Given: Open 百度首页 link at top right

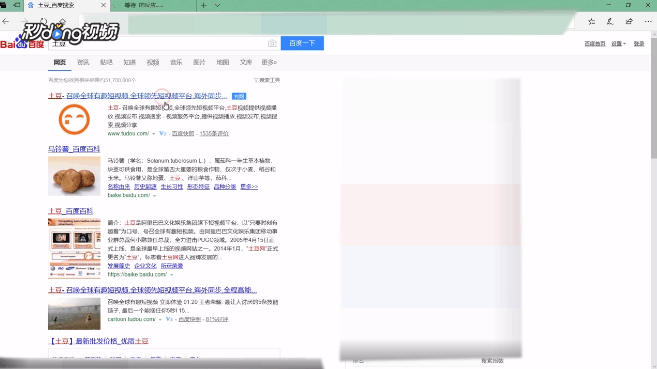Looking at the screenshot, I should click(x=595, y=44).
